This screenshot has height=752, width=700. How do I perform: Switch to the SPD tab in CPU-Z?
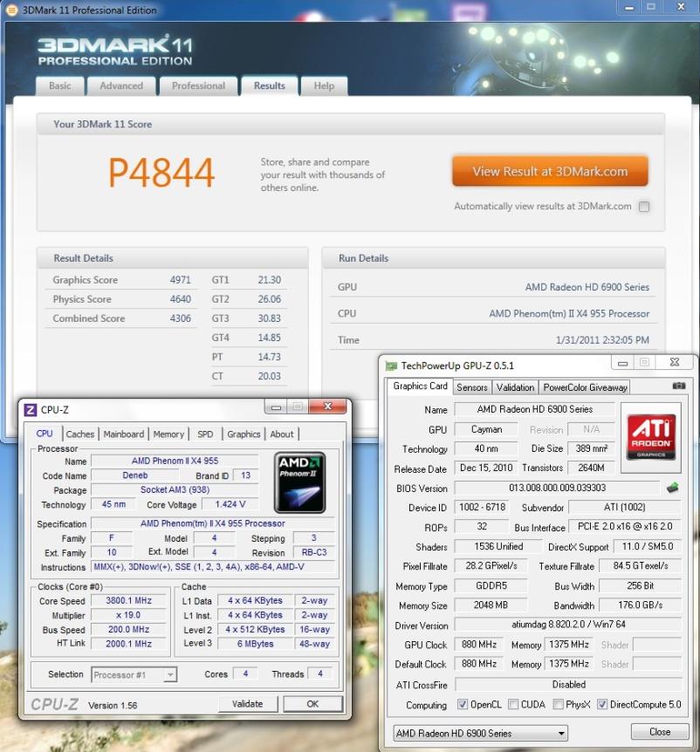click(205, 434)
